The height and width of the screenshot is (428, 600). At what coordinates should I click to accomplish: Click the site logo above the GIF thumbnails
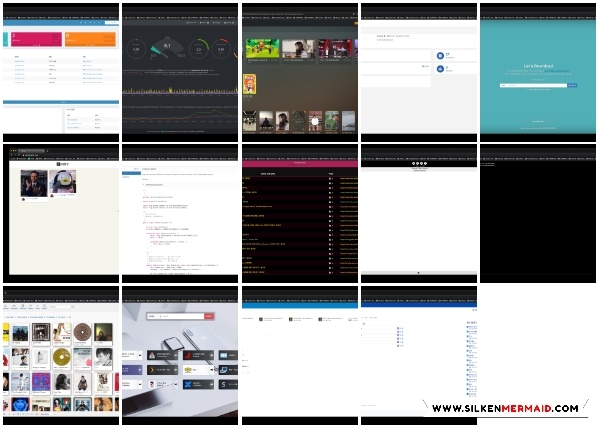tap(63, 164)
